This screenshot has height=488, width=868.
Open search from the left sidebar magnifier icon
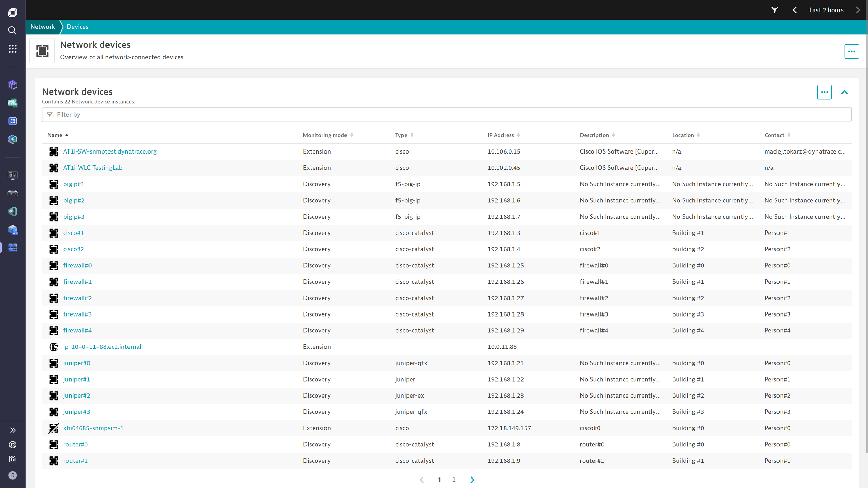click(13, 30)
